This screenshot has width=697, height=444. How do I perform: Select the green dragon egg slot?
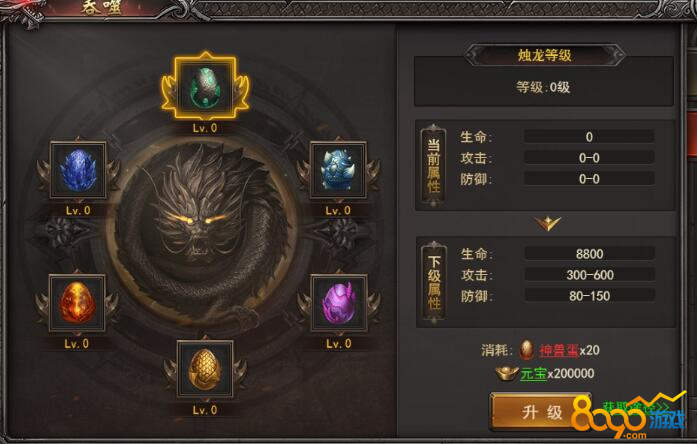(x=205, y=86)
